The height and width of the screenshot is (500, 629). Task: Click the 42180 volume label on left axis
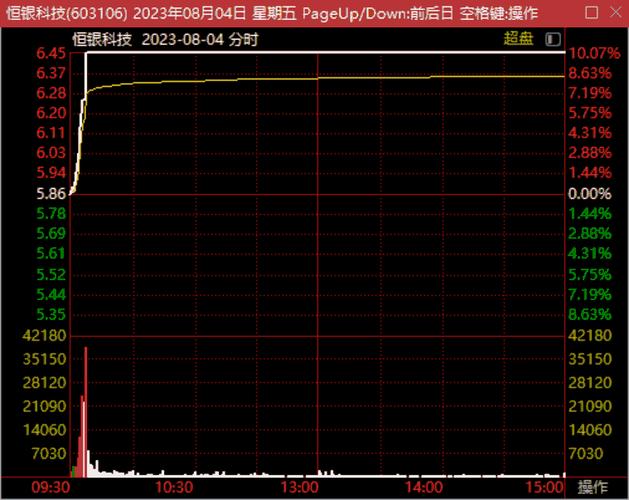(x=44, y=335)
